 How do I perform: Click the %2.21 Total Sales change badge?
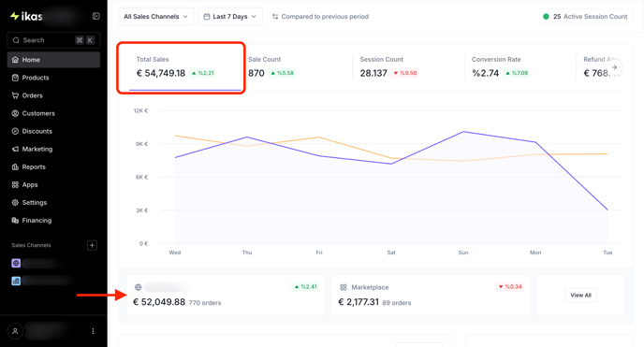203,73
